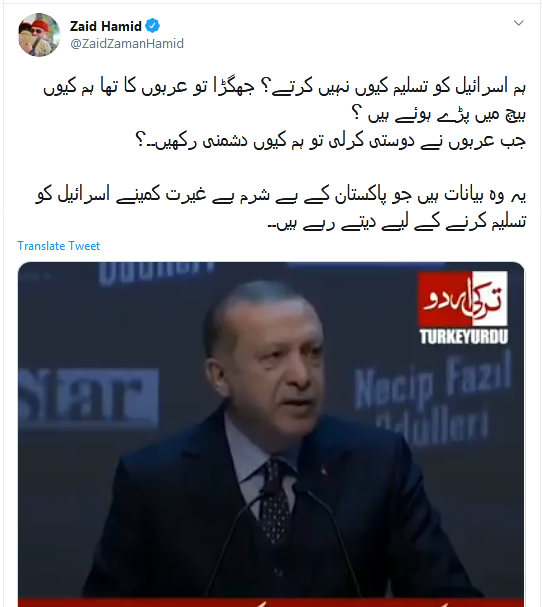The height and width of the screenshot is (607, 543).
Task: Click the third line of Urdu tweet text
Action: pos(330,141)
